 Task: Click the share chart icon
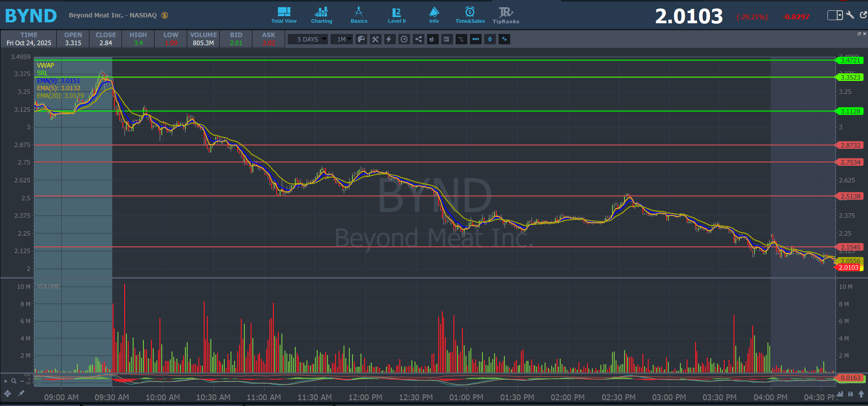tap(419, 39)
